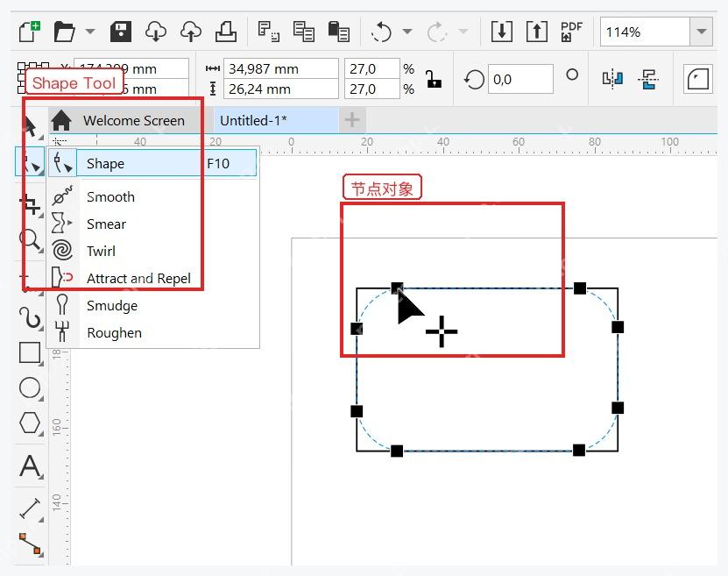Select the Ellipse tool
728x576 pixels.
coord(30,388)
